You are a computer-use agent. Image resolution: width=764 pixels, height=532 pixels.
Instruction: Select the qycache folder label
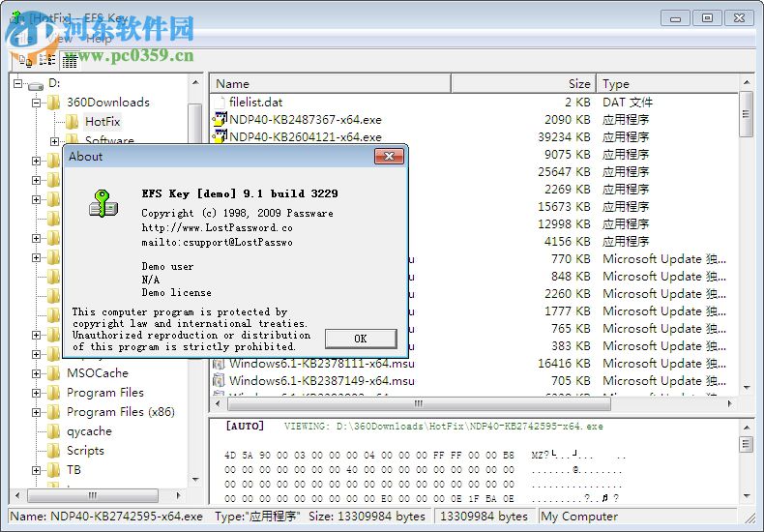(x=89, y=431)
